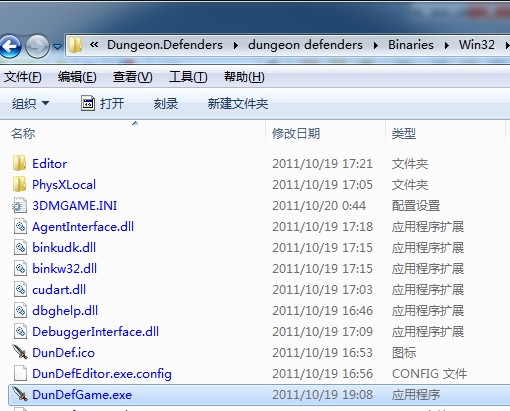Expand arrow after Binaries breadcrumb
Image resolution: width=510 pixels, height=411 pixels.
click(446, 45)
